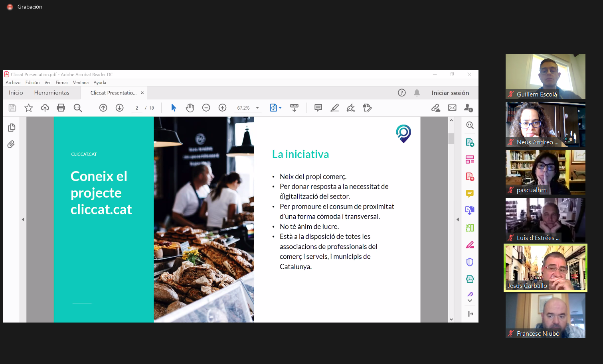Open the attachments paperclip panel
Image resolution: width=603 pixels, height=364 pixels.
click(x=11, y=144)
